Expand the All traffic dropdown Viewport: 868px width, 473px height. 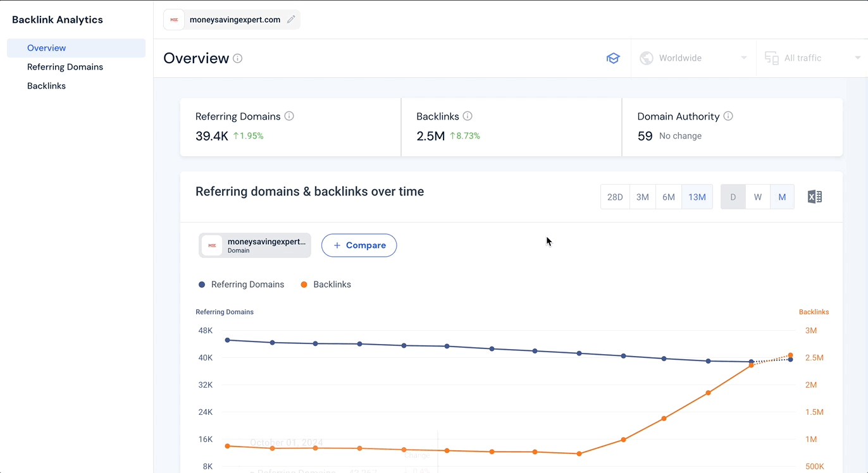812,58
